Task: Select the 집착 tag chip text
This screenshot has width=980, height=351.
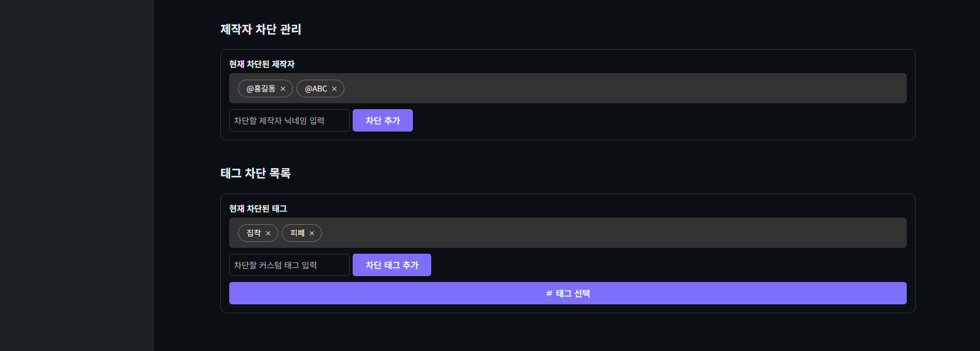Action: (x=253, y=233)
